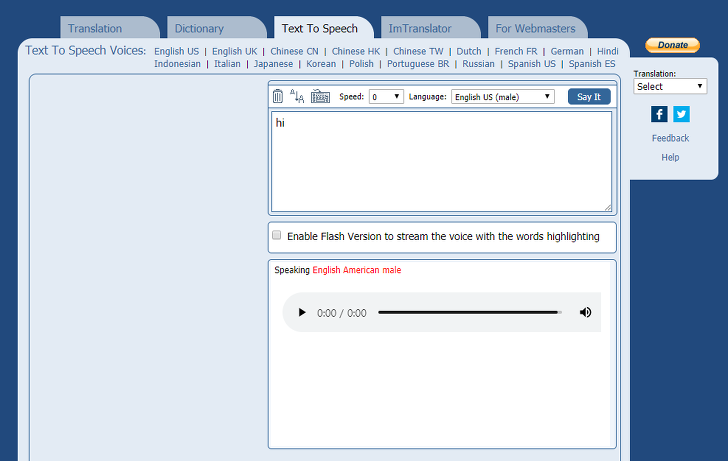Click the 0:00 / 0:00 time display
Image resolution: width=728 pixels, height=461 pixels.
tap(342, 313)
